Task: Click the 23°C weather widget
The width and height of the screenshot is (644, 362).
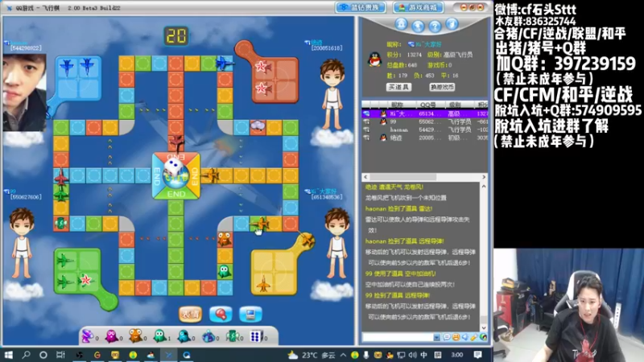Action: click(x=312, y=355)
